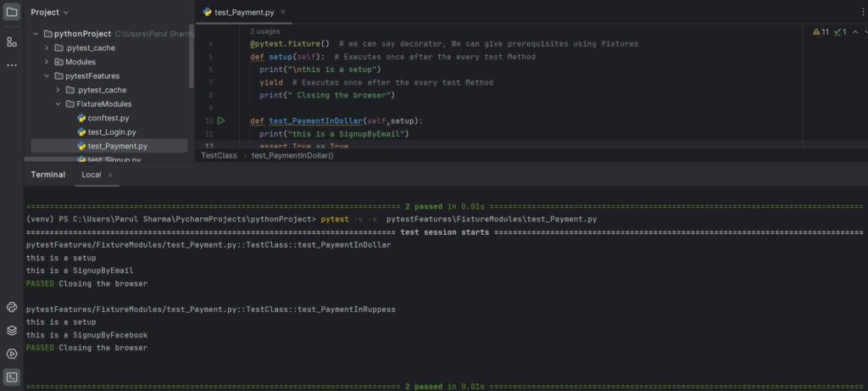Click the '2 usages' hint above the fixture
The image size is (868, 391).
click(264, 31)
